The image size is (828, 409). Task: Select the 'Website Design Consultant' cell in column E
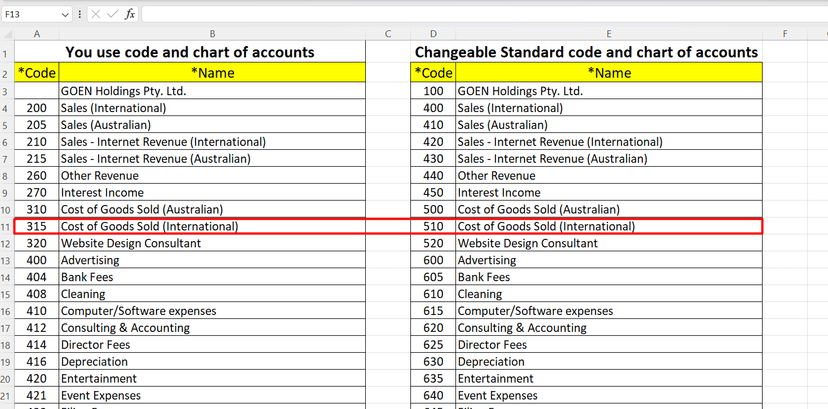tap(608, 243)
